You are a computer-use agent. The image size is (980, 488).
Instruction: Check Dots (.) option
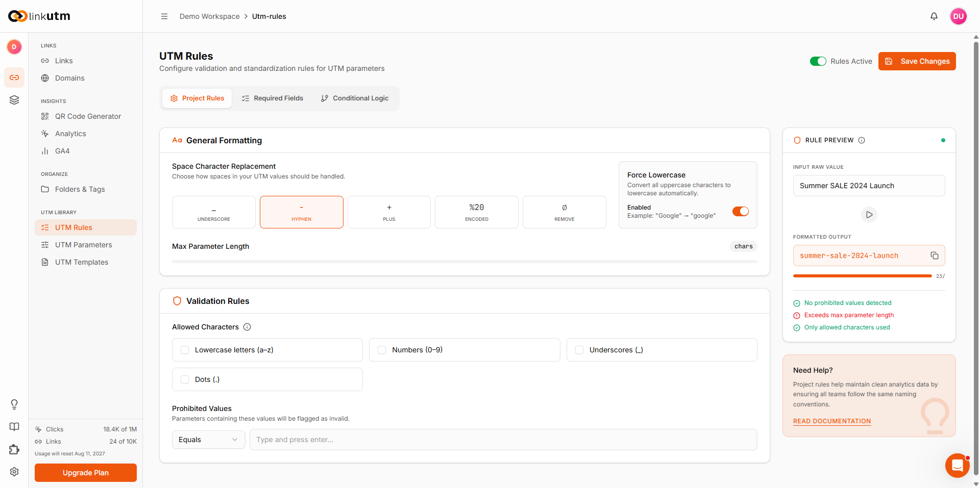click(x=185, y=379)
